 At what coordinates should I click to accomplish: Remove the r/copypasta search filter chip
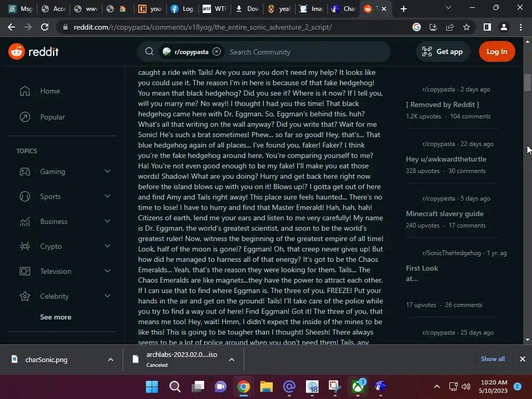click(x=217, y=51)
